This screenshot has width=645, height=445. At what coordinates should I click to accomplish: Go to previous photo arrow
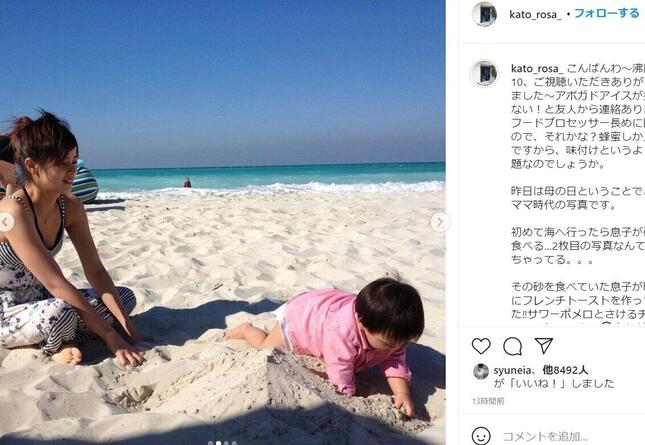[6, 222]
